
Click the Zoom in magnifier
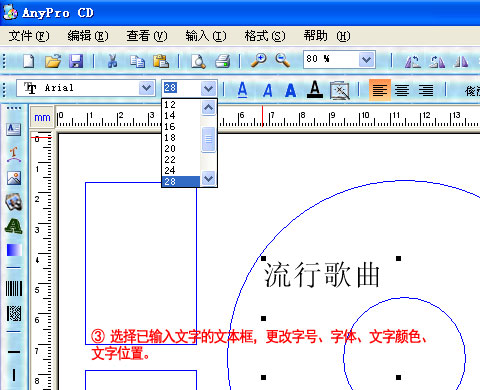pyautogui.click(x=258, y=61)
